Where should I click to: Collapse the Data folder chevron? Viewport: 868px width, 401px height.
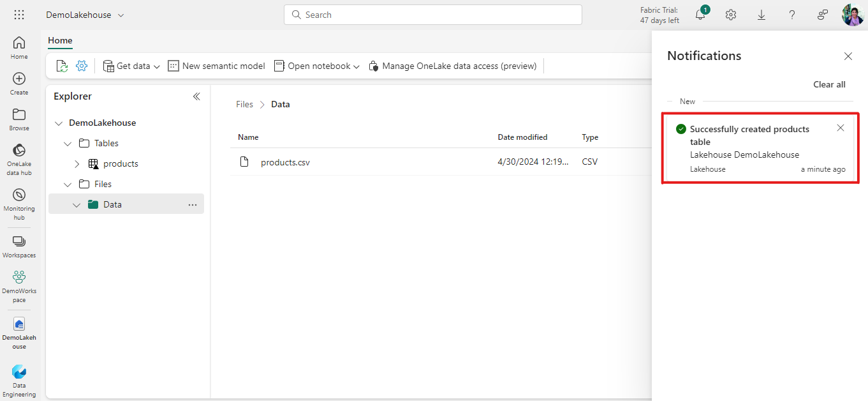pyautogui.click(x=77, y=205)
